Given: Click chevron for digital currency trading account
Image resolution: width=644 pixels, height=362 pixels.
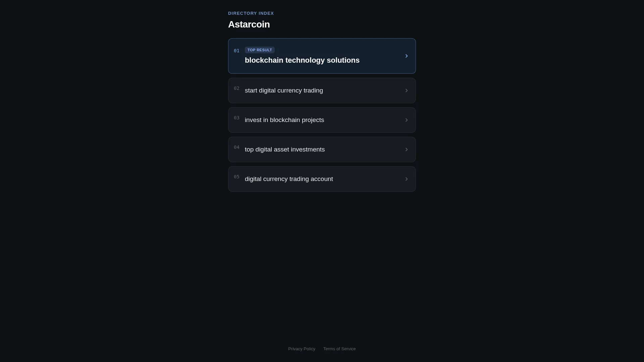Looking at the screenshot, I should coord(406,179).
